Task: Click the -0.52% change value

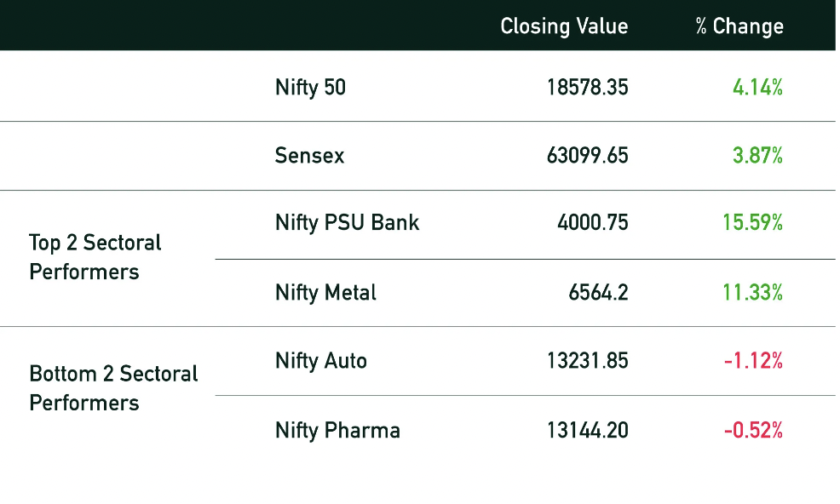Action: [x=753, y=431]
